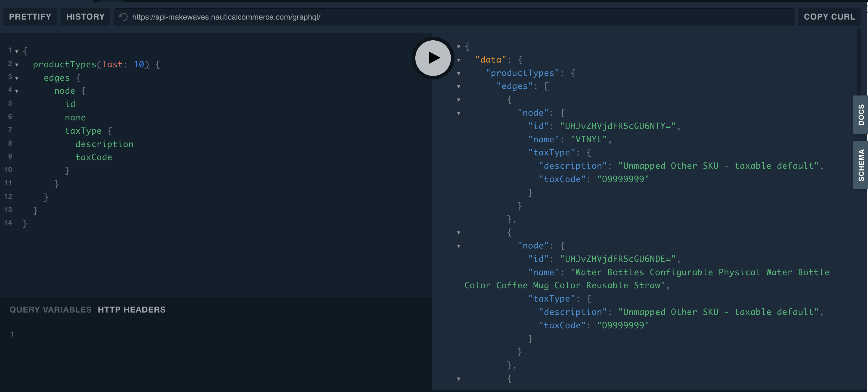Click the reload endpoint icon in URL bar
Viewport: 868px width, 392px height.
(x=123, y=17)
